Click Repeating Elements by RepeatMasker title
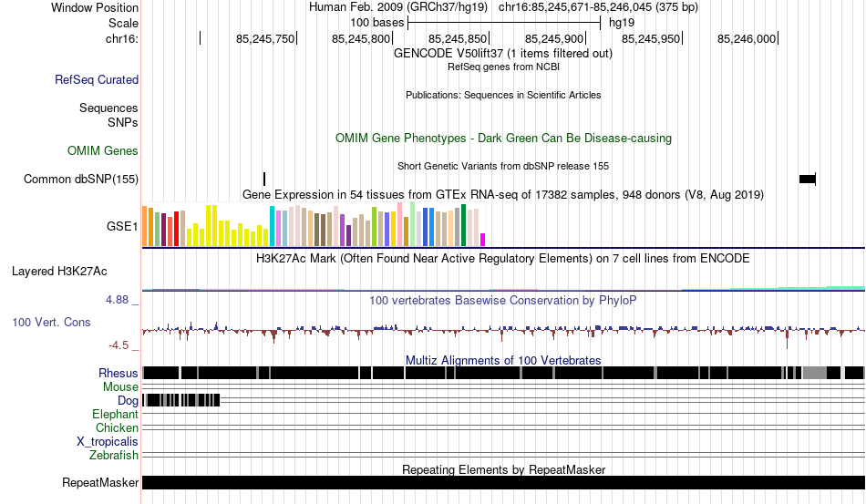 [503, 469]
